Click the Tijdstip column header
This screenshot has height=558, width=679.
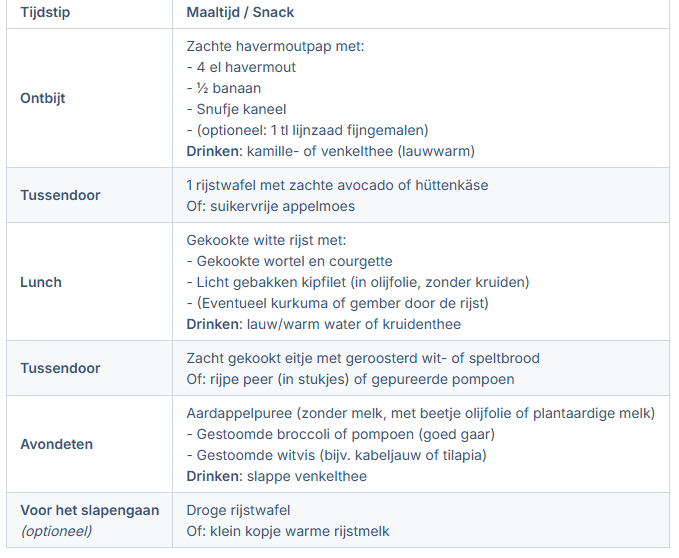[x=48, y=11]
